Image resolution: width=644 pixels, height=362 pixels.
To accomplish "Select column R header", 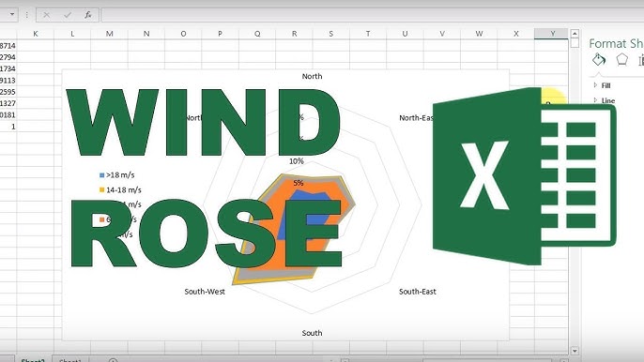I will point(294,34).
